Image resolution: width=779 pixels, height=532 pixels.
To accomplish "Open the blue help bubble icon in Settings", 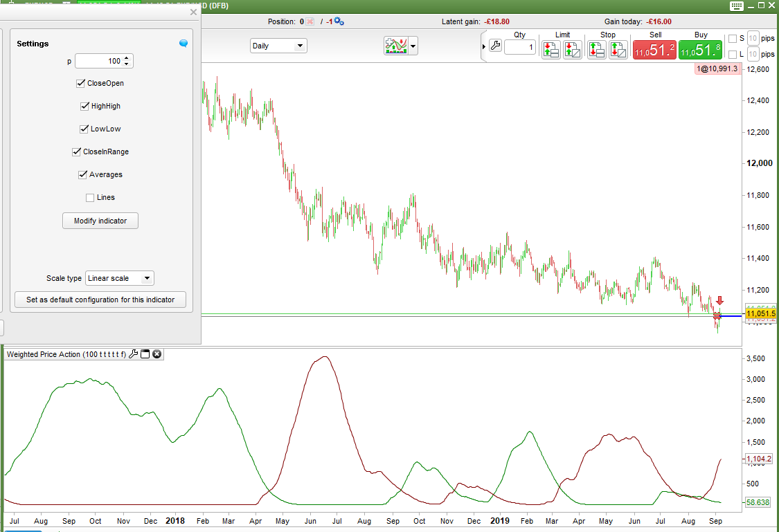I will tap(183, 43).
